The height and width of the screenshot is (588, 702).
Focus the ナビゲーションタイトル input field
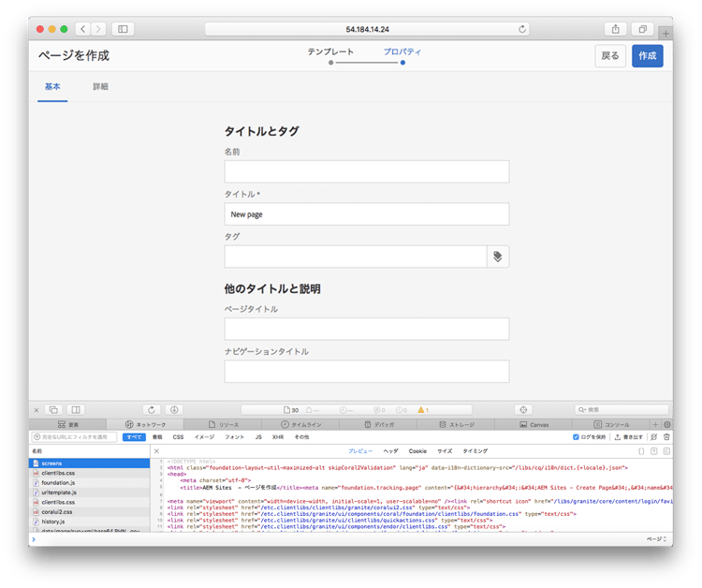[x=367, y=372]
